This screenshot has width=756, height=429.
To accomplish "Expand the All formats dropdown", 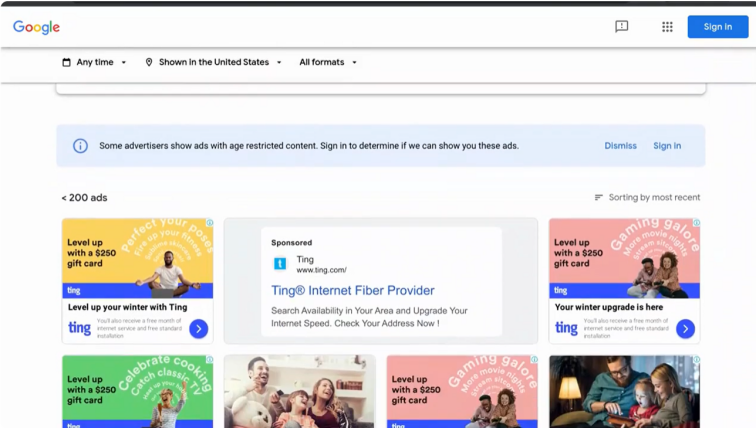I will tap(328, 62).
